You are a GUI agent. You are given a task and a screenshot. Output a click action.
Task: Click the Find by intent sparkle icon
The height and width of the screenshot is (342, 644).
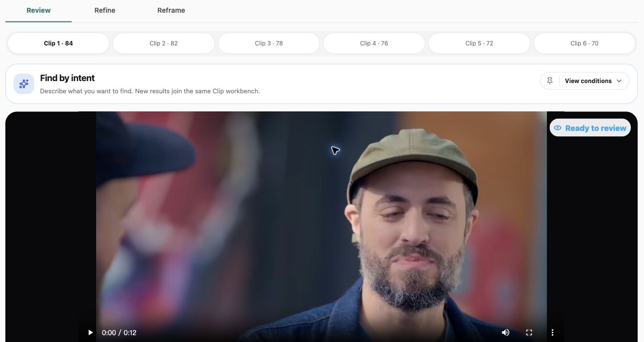pyautogui.click(x=24, y=84)
